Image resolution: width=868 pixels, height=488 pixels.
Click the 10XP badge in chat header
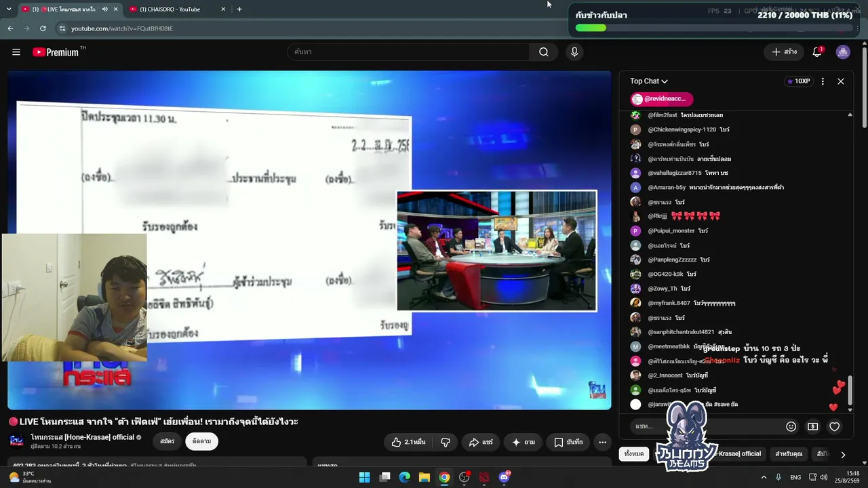coord(798,81)
